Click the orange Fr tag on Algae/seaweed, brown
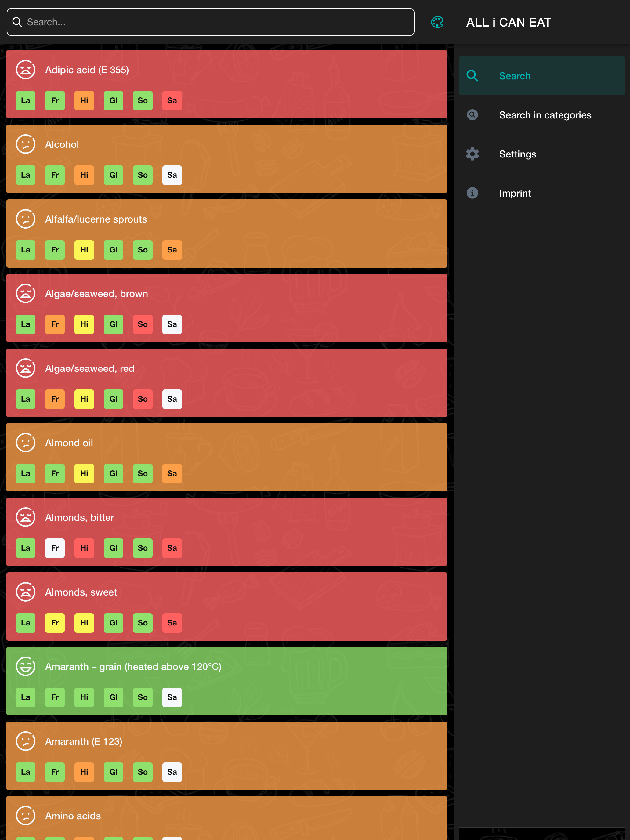630x840 pixels. [55, 324]
